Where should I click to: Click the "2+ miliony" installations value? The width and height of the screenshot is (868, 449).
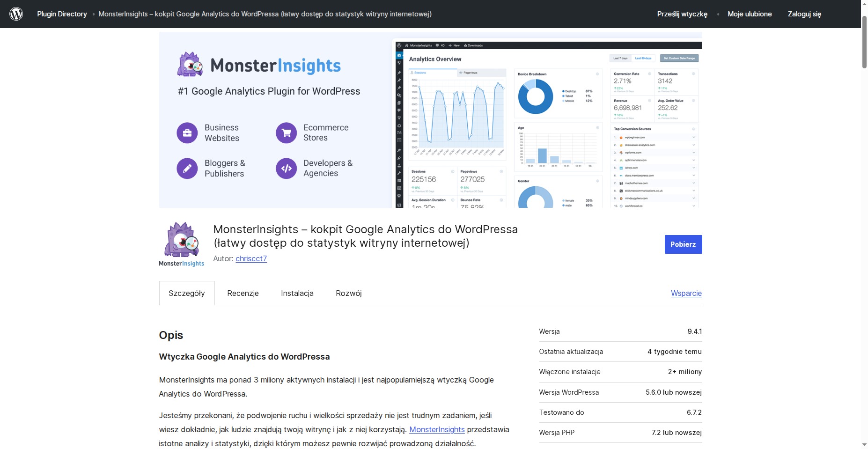coord(685,372)
